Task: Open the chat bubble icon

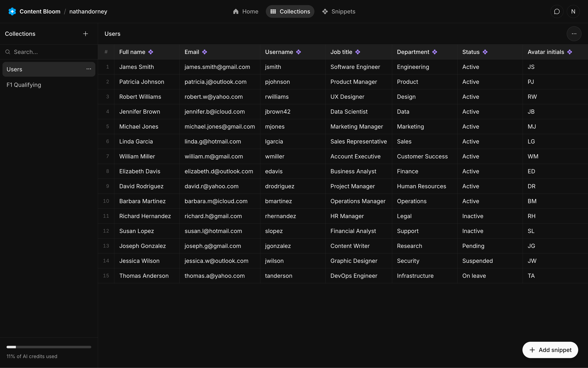Action: pyautogui.click(x=557, y=11)
